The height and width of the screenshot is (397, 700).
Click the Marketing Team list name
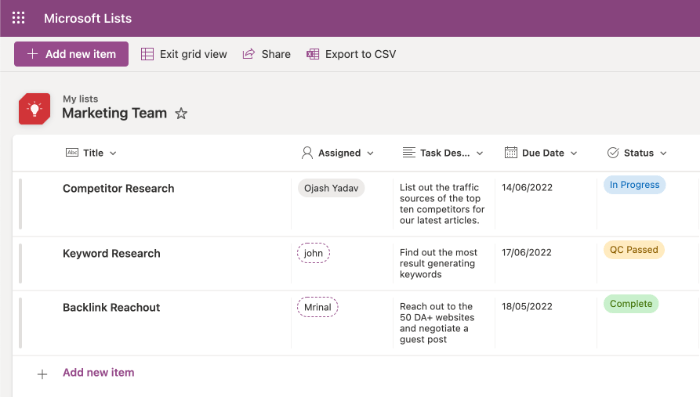point(114,113)
